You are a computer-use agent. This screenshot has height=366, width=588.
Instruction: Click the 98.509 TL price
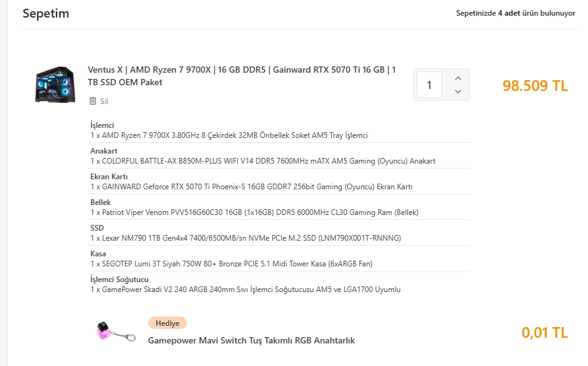coord(535,86)
